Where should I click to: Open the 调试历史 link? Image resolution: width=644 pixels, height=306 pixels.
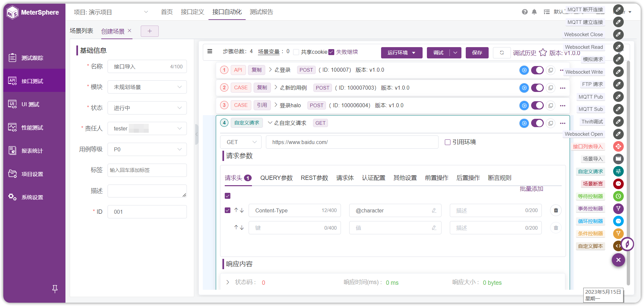pos(524,53)
